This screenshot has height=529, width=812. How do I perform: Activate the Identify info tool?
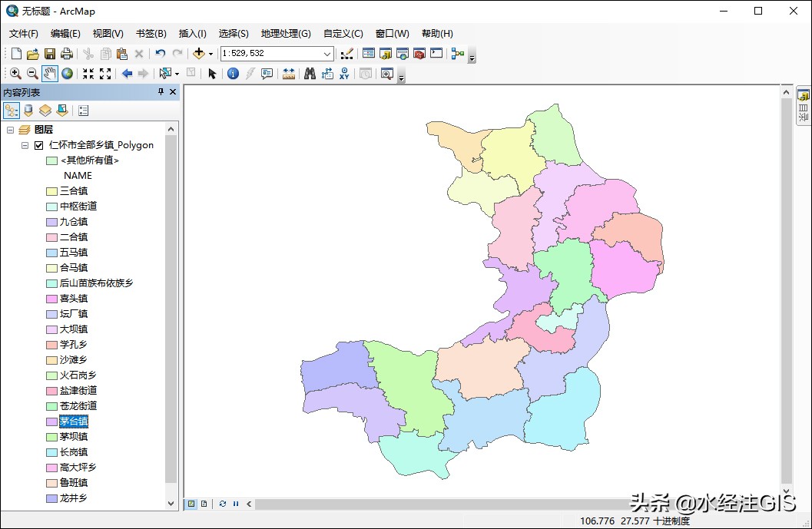[233, 74]
